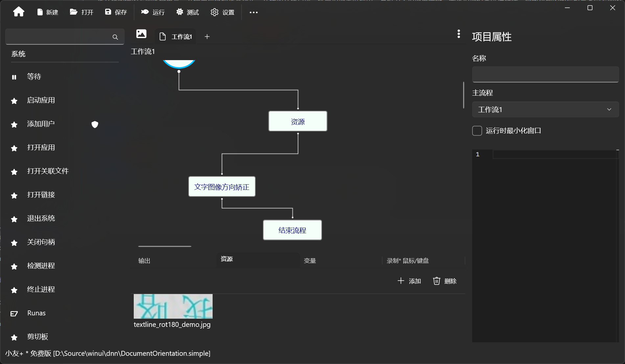
Task: Enable 运行时最小化窗口 checkbox
Action: pos(476,130)
